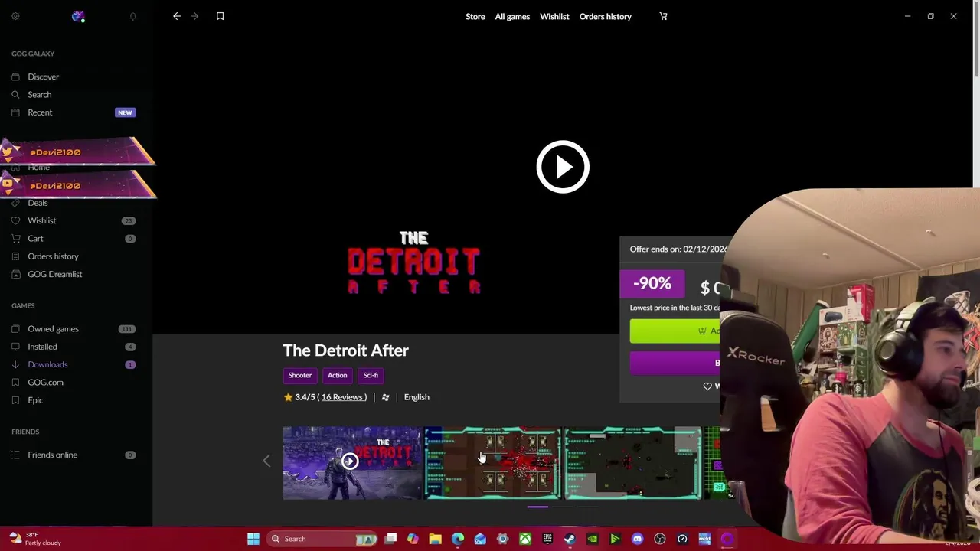
Task: Click the taskbar Search box
Action: point(322,539)
